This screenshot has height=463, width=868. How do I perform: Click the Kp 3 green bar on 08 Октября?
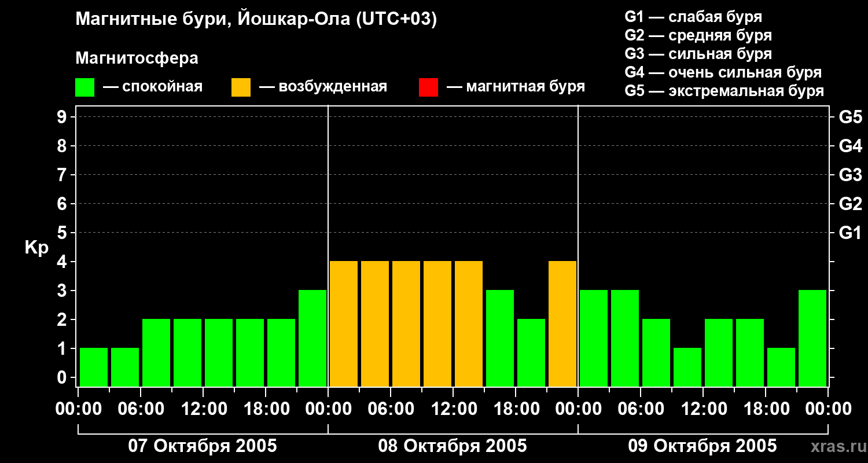(500, 338)
